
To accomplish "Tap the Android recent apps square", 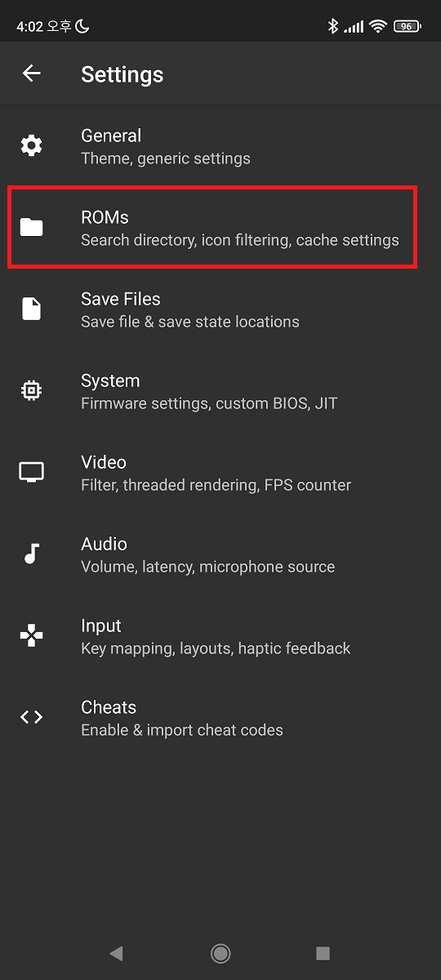I will pos(323,953).
